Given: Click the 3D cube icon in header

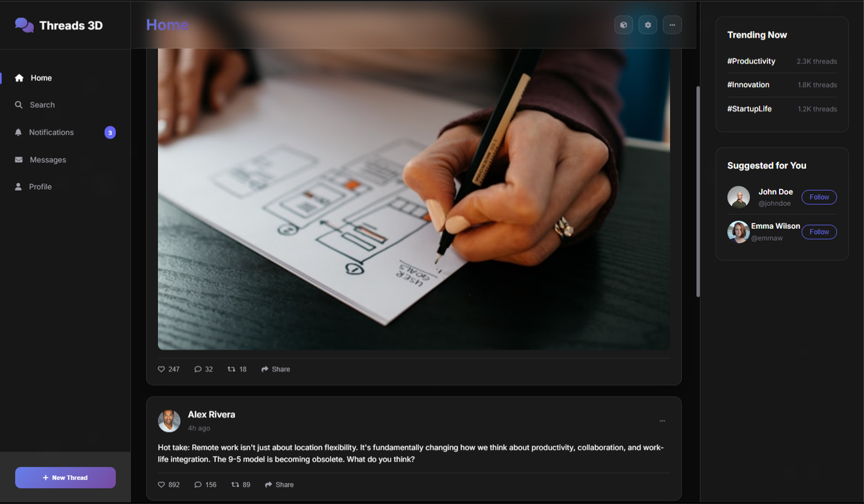Looking at the screenshot, I should point(624,25).
